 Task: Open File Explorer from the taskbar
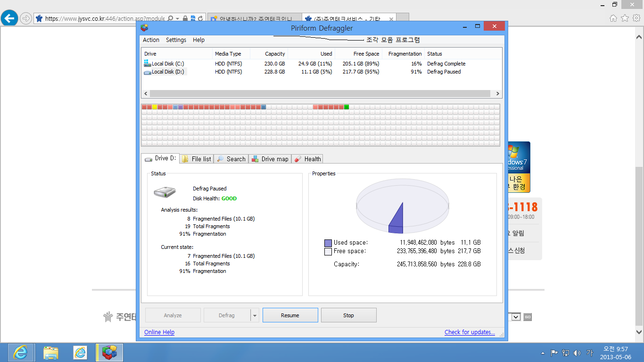51,352
